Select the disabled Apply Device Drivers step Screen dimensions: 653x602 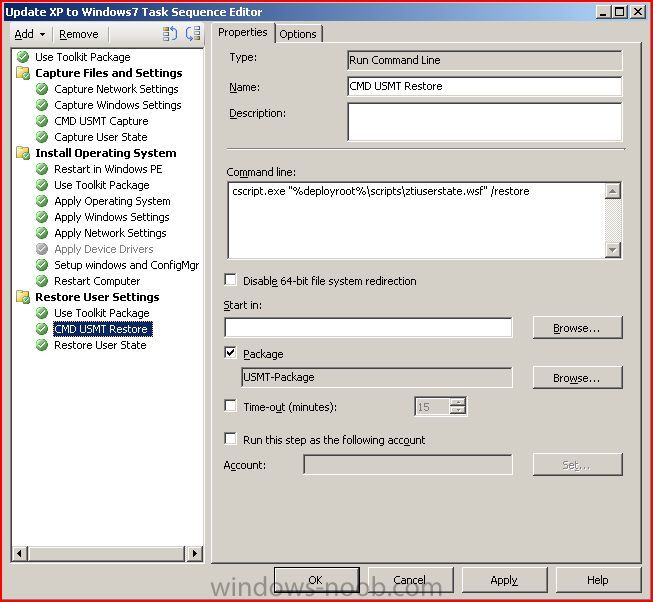tap(104, 249)
